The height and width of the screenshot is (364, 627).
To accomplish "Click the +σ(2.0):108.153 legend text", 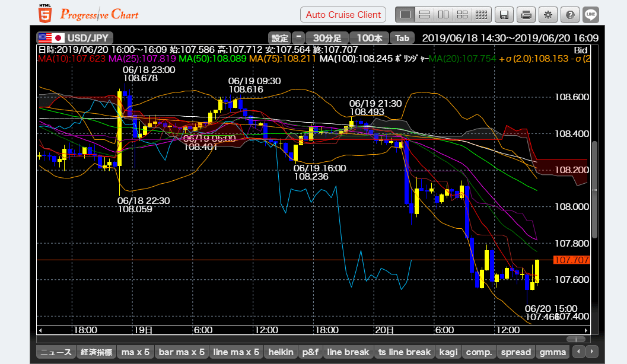I will coord(534,59).
